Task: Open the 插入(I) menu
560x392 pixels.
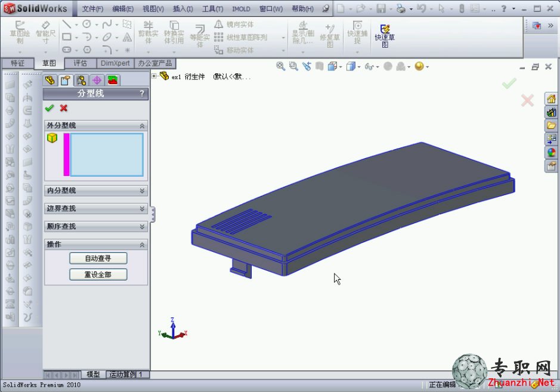Action: [183, 8]
